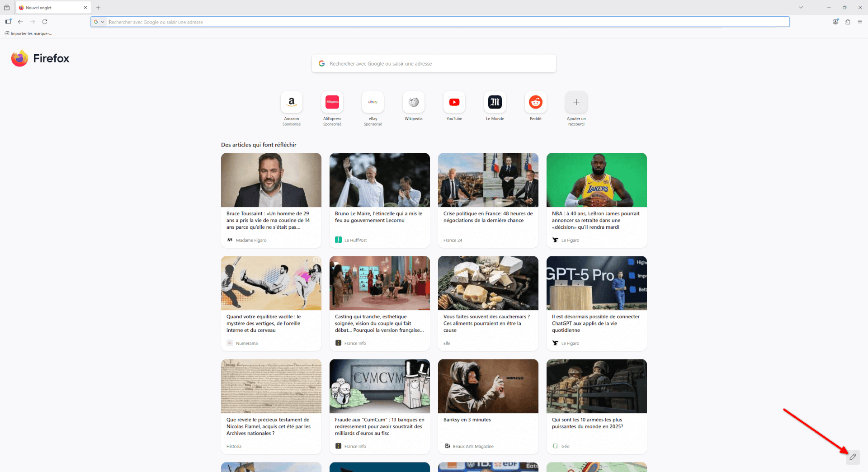Screen dimensions: 868x472
Task: Open the Extensions puzzle-piece menu
Action: tap(848, 22)
